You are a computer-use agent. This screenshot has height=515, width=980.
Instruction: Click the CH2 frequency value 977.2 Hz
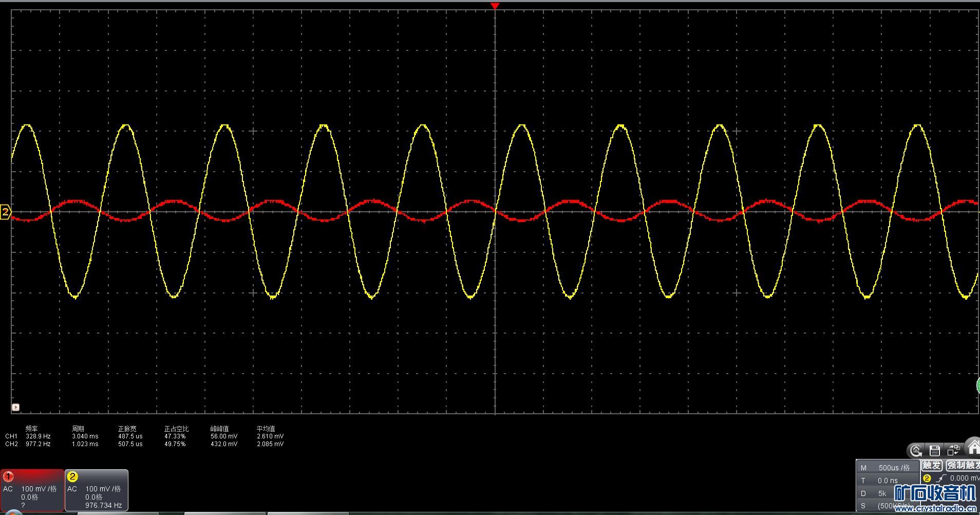[x=38, y=444]
